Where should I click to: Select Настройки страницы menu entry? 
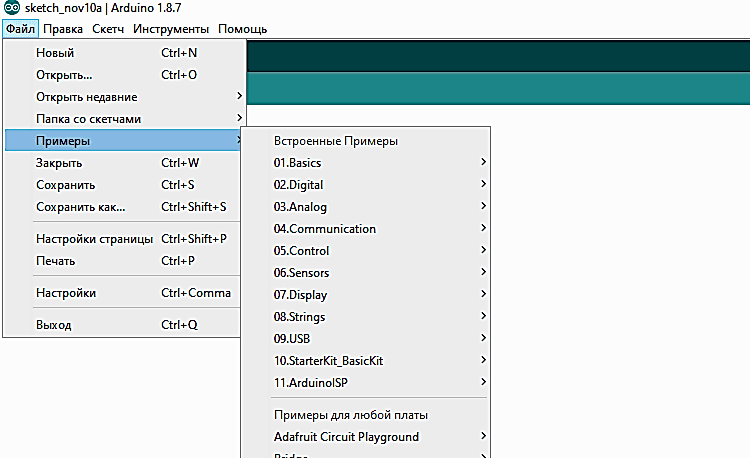tap(94, 239)
